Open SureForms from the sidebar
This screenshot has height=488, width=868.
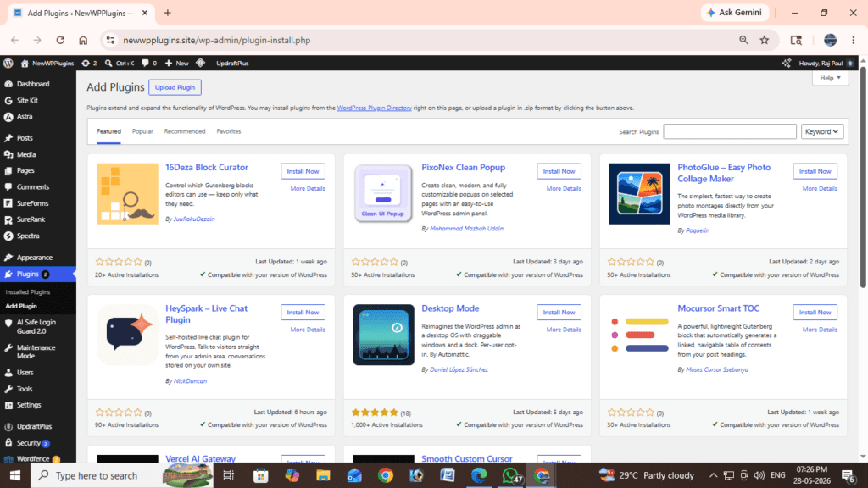[32, 203]
